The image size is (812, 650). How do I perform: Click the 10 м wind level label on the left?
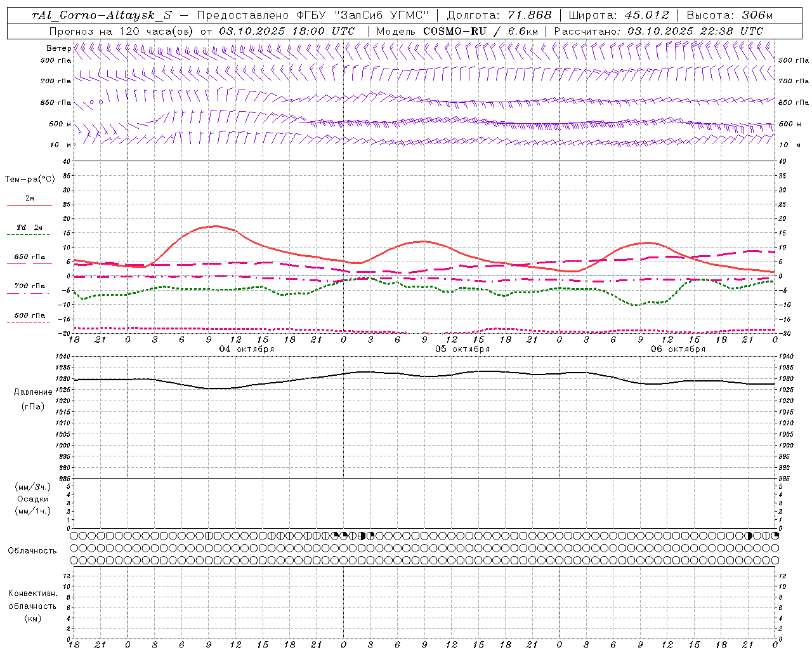[62, 145]
